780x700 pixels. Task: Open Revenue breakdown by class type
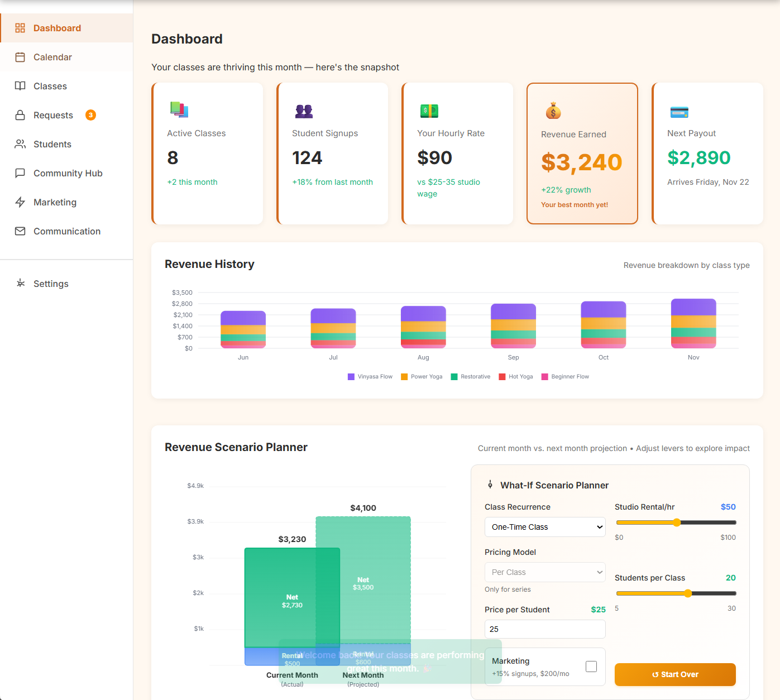pos(686,265)
